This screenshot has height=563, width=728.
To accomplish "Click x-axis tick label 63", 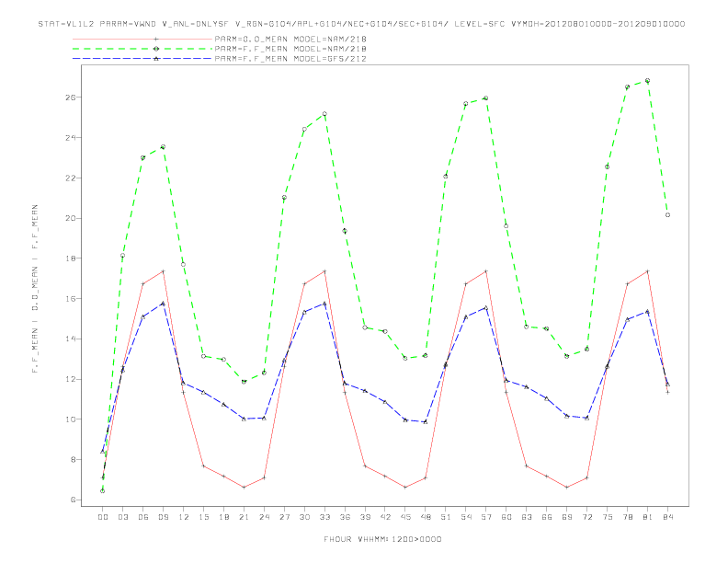I will (527, 517).
